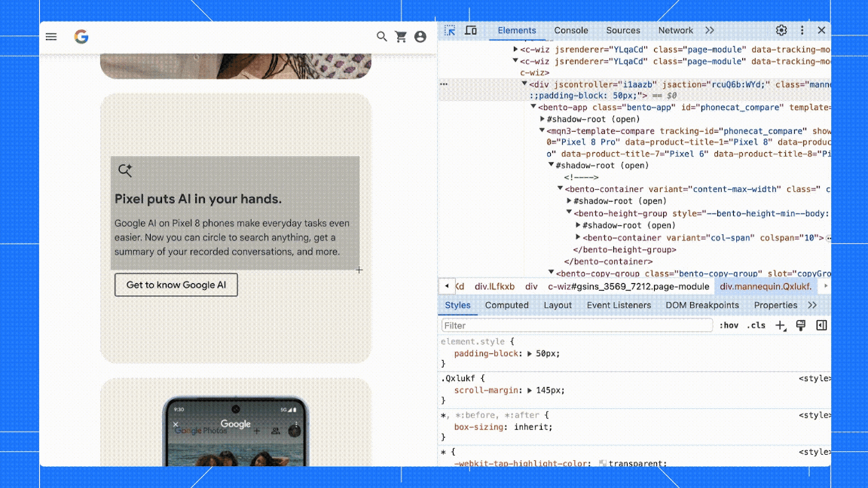Open the search icon in the page header
This screenshot has width=868, height=488.
point(382,36)
